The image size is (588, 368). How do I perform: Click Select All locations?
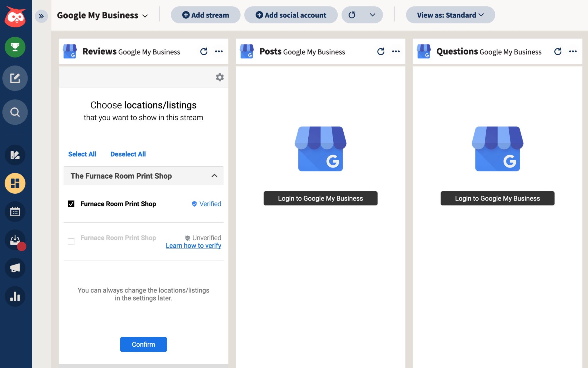click(x=82, y=154)
